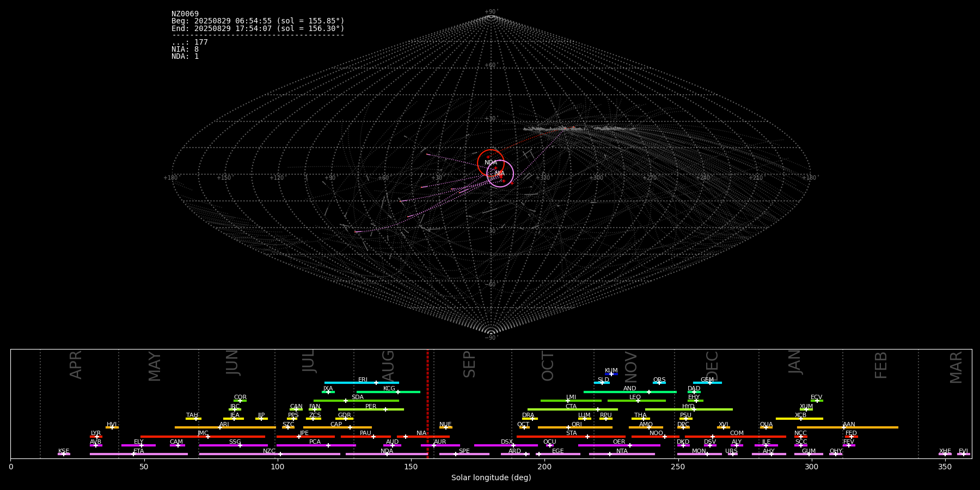Click the AUG month label

click(388, 365)
